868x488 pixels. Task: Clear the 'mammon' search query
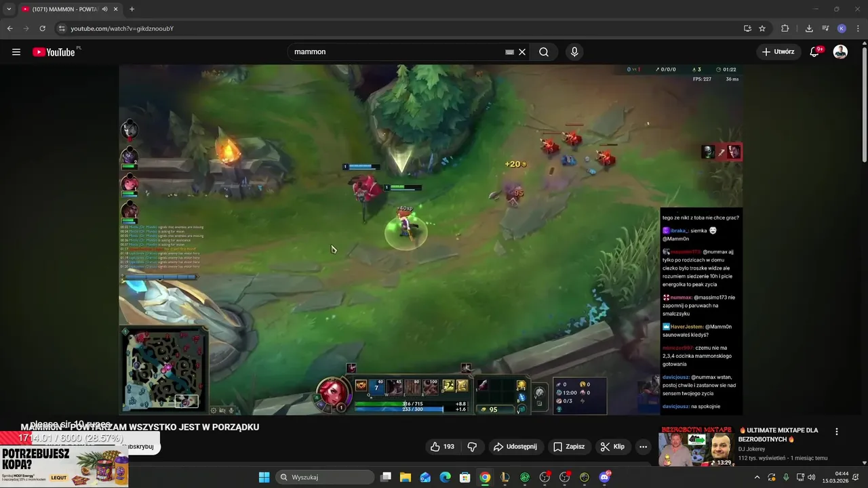[522, 52]
